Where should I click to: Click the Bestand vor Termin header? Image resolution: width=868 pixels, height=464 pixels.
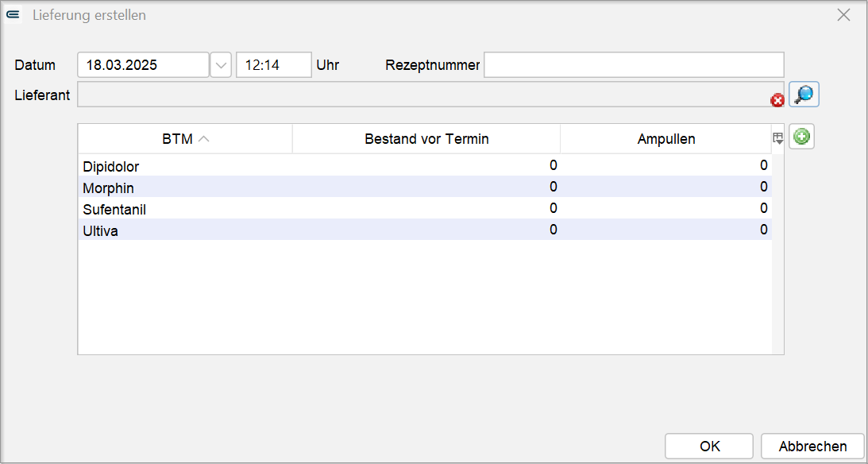click(x=426, y=139)
